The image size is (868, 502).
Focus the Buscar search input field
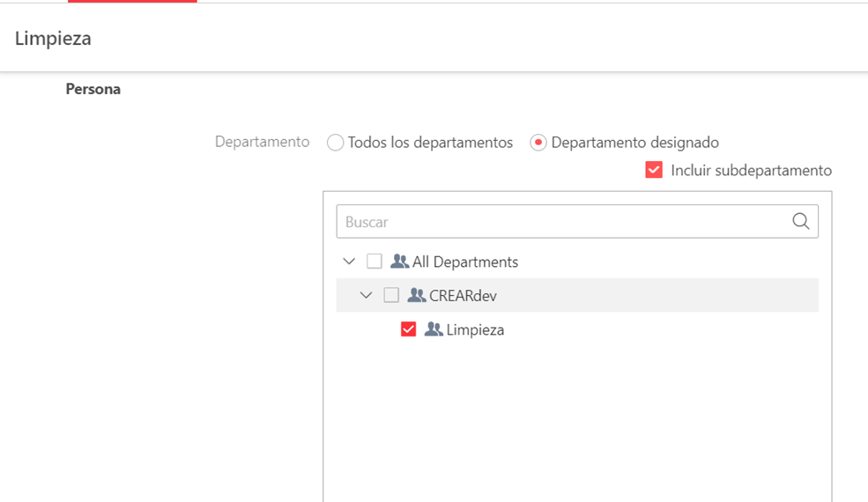point(564,222)
